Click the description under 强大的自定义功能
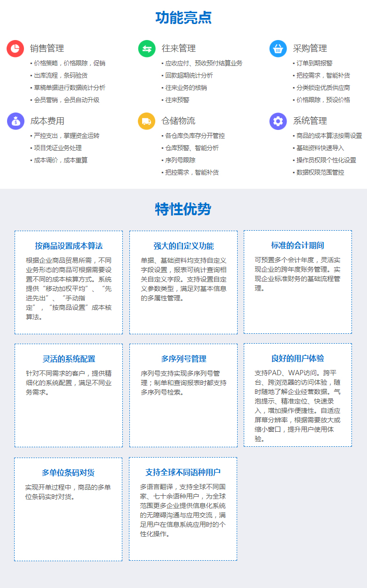Viewport: 367px width, 588px height. click(183, 279)
